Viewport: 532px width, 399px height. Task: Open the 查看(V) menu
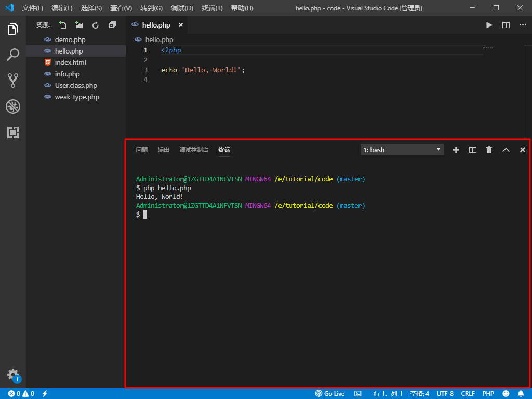(121, 8)
